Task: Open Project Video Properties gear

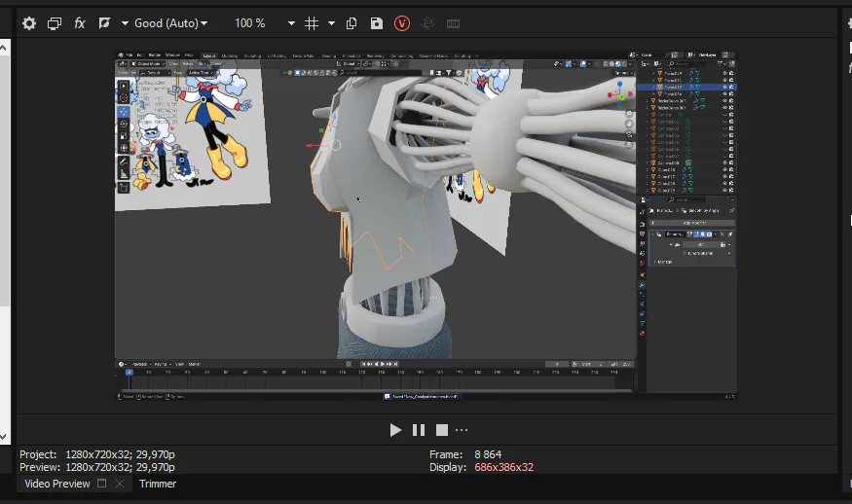Action: pyautogui.click(x=29, y=23)
